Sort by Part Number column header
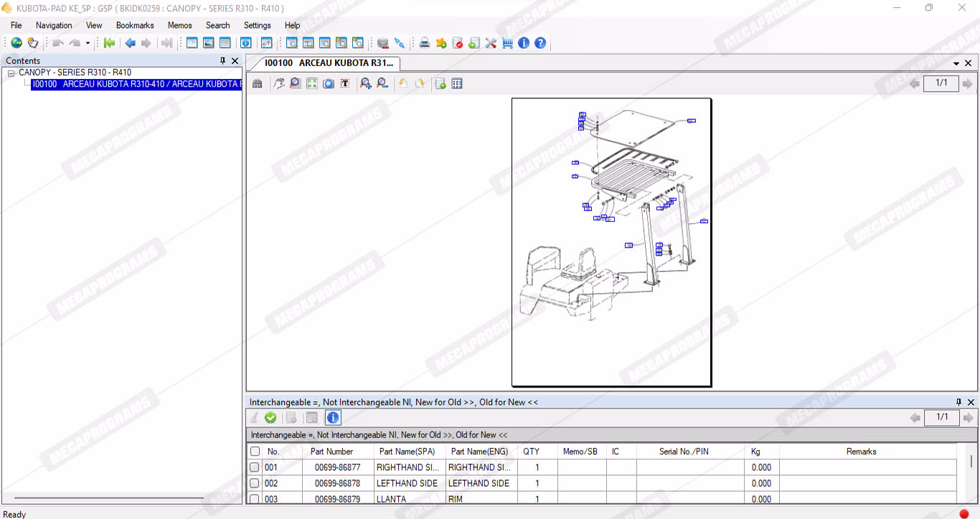The width and height of the screenshot is (980, 519). pyautogui.click(x=331, y=452)
